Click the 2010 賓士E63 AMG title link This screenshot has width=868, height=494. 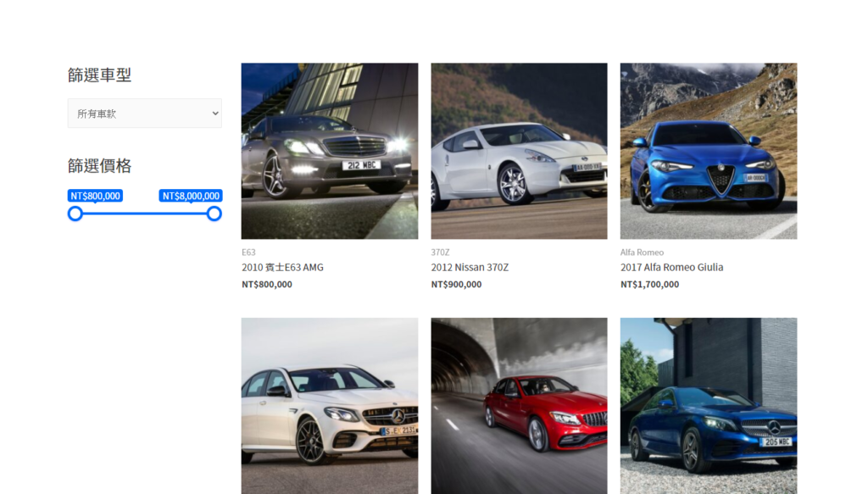pos(282,267)
